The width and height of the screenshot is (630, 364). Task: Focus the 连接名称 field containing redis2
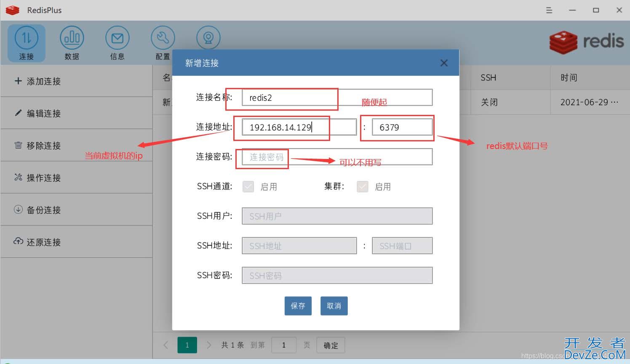337,98
